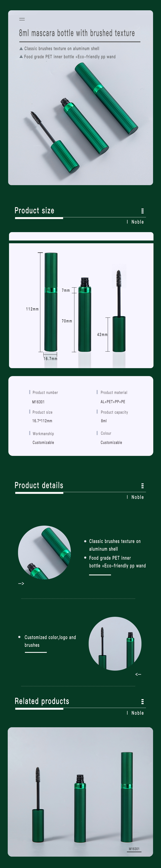The image size is (161, 868).
Task: Click the 8ml product capacity value
Action: (x=104, y=421)
